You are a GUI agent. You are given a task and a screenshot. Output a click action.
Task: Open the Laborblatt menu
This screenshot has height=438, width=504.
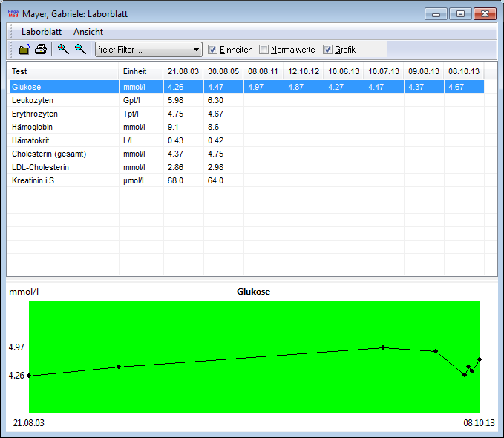point(42,32)
